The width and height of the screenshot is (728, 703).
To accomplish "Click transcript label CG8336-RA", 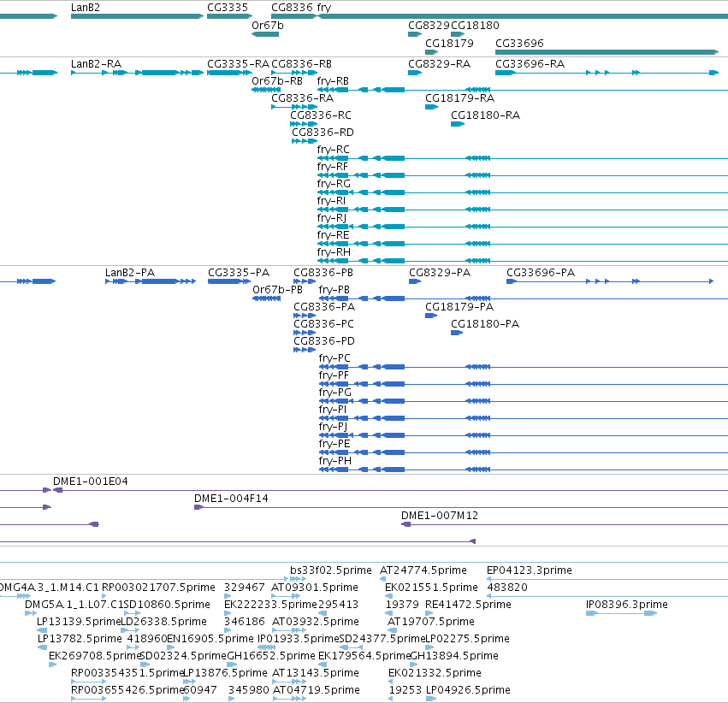I will [x=302, y=97].
